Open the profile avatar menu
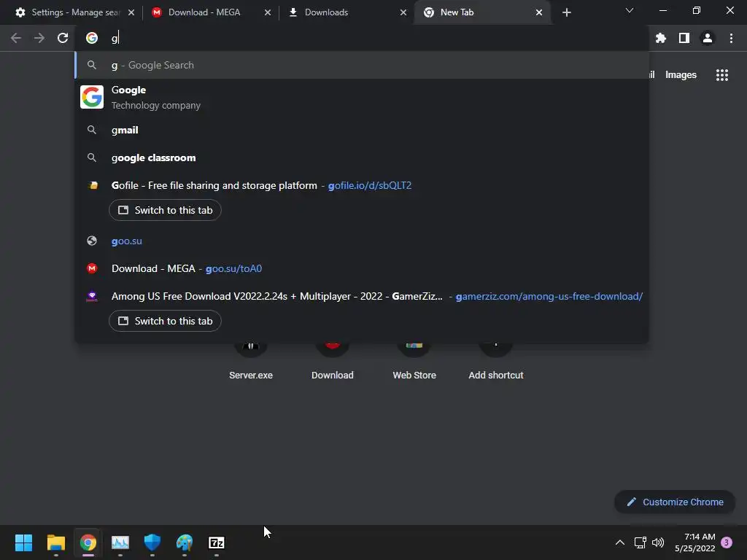747x560 pixels. 708,38
